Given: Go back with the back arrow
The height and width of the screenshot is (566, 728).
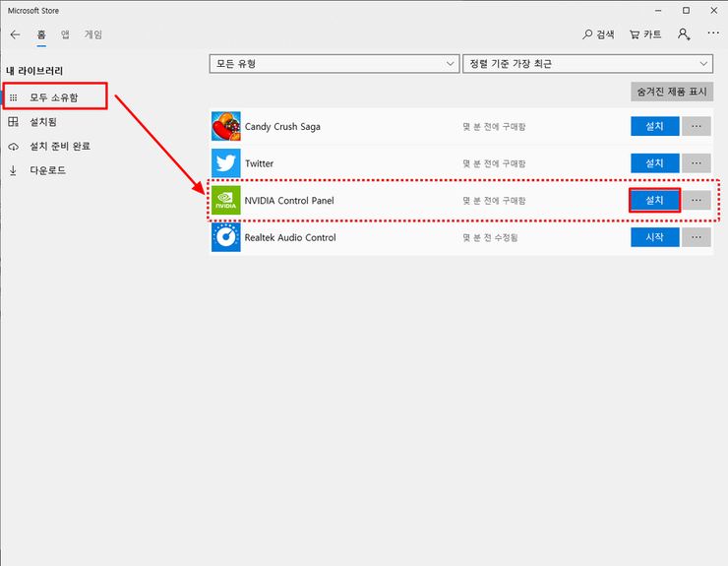Looking at the screenshot, I should (15, 34).
